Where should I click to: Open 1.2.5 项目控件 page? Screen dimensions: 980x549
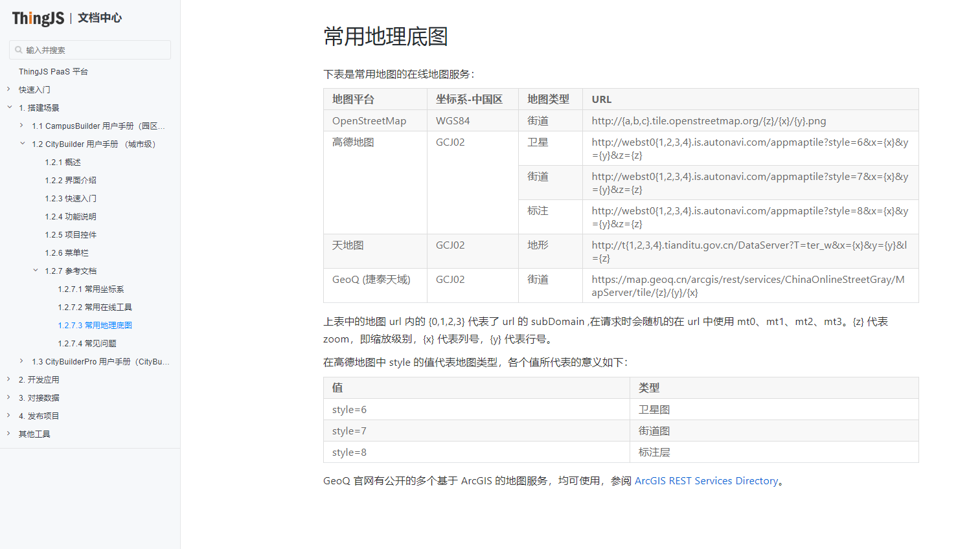coord(71,235)
